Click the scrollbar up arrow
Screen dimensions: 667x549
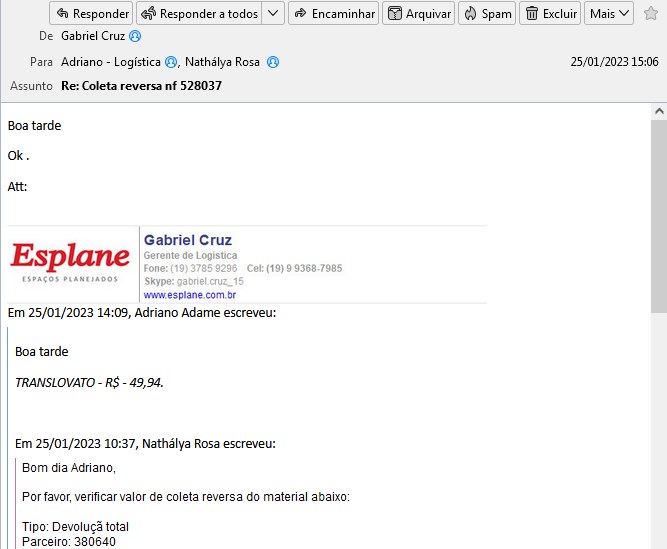658,111
